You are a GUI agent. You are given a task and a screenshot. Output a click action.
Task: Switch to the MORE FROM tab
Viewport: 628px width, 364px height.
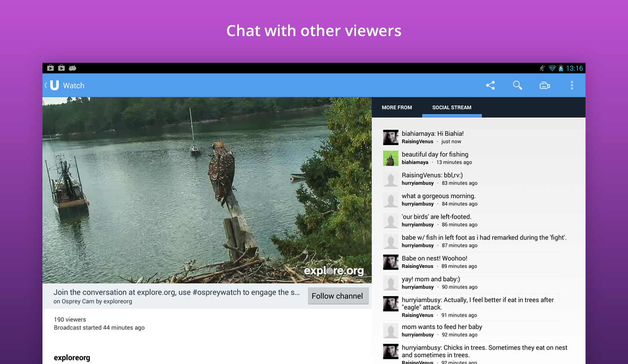tap(397, 107)
